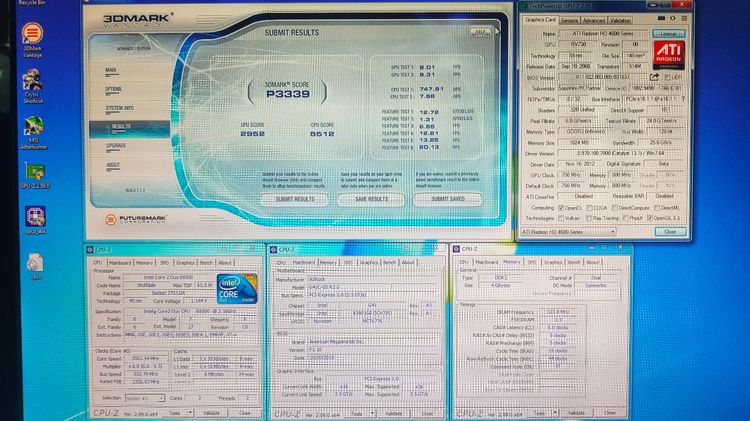This screenshot has height=421, width=750.
Task: Open the Socket #1 Selection dropdown in CPU-Z
Action: coord(144,398)
